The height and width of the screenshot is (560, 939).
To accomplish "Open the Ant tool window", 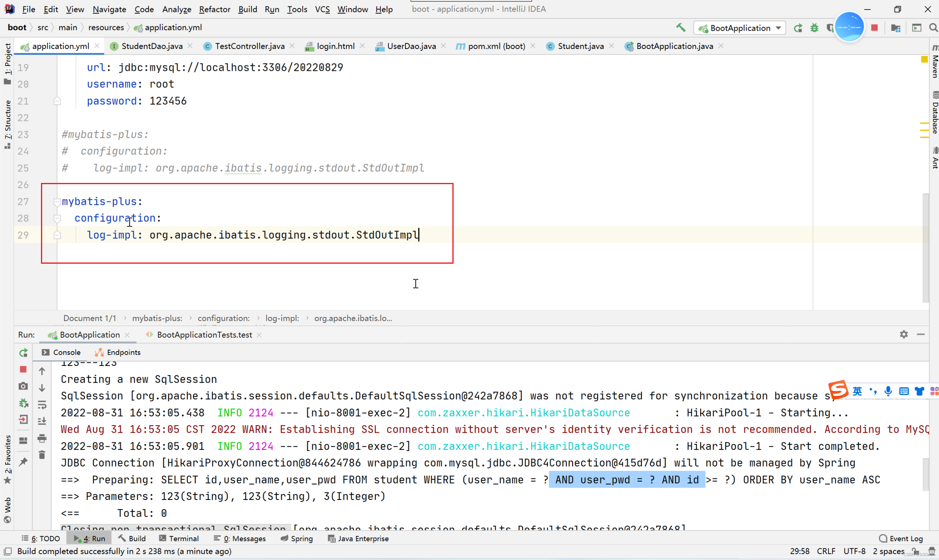I will click(x=935, y=158).
